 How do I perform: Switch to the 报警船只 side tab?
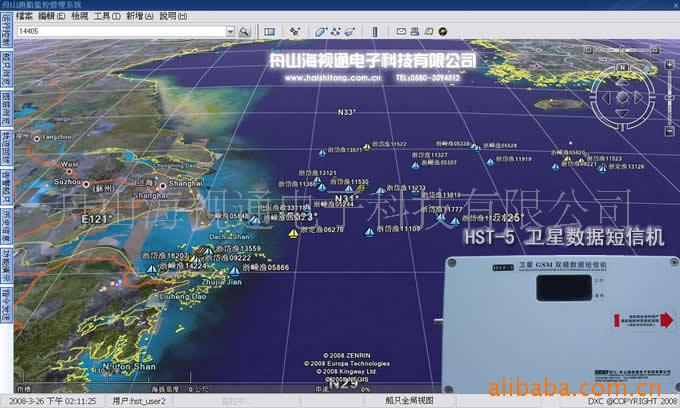coord(6,187)
